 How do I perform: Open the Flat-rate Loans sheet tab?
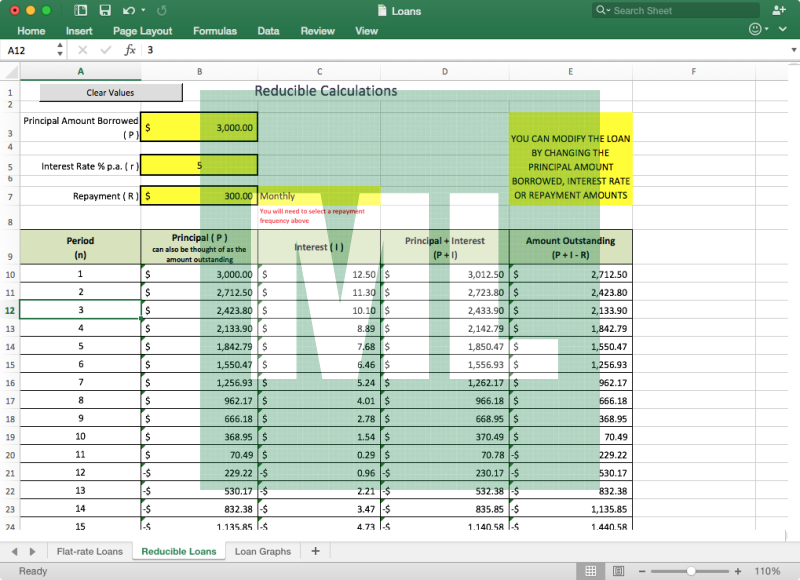coord(90,551)
